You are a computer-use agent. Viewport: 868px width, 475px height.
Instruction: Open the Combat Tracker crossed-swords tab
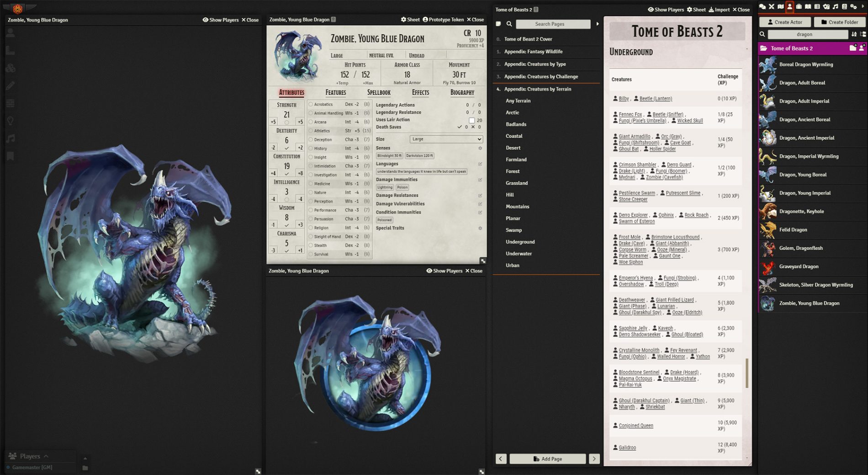pos(772,6)
